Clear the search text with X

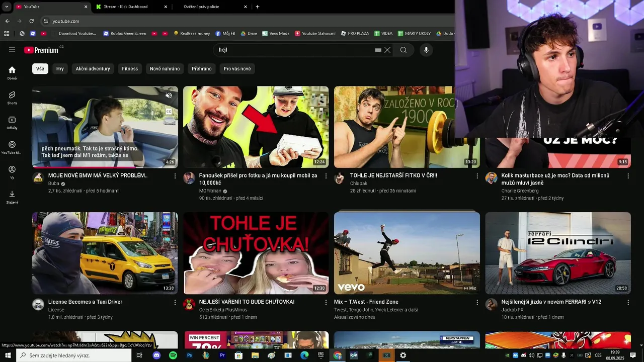pyautogui.click(x=387, y=50)
